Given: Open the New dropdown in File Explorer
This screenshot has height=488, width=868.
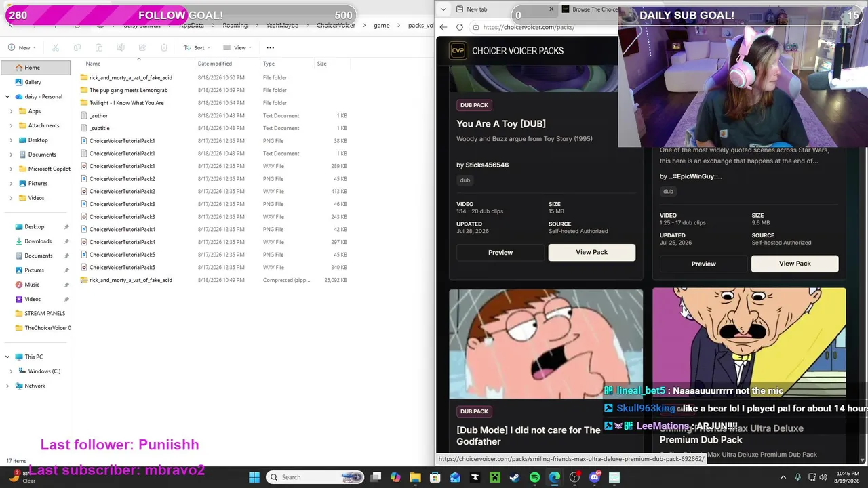Looking at the screenshot, I should tap(22, 47).
